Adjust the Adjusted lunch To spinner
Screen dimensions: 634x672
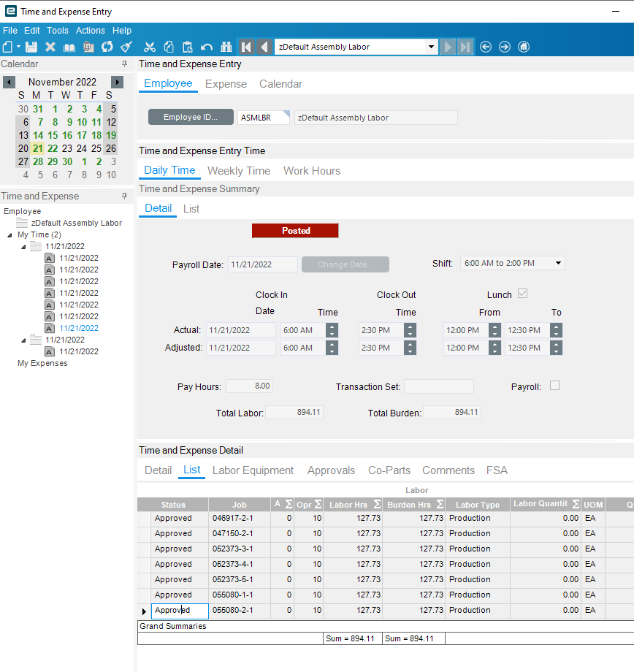[556, 348]
